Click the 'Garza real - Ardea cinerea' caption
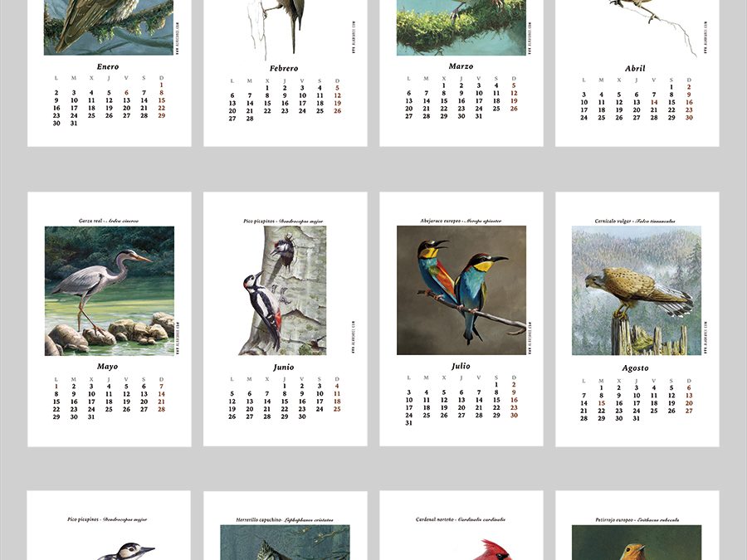 pos(108,221)
